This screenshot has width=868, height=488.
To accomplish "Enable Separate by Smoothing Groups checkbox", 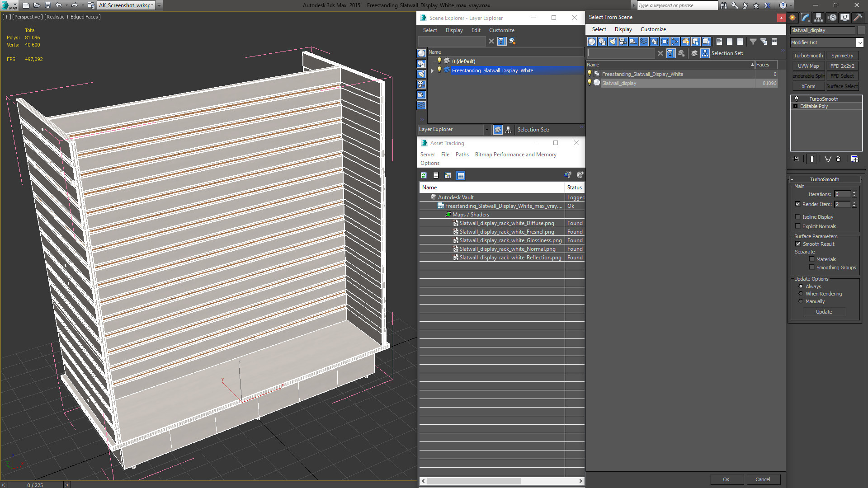I will [811, 267].
